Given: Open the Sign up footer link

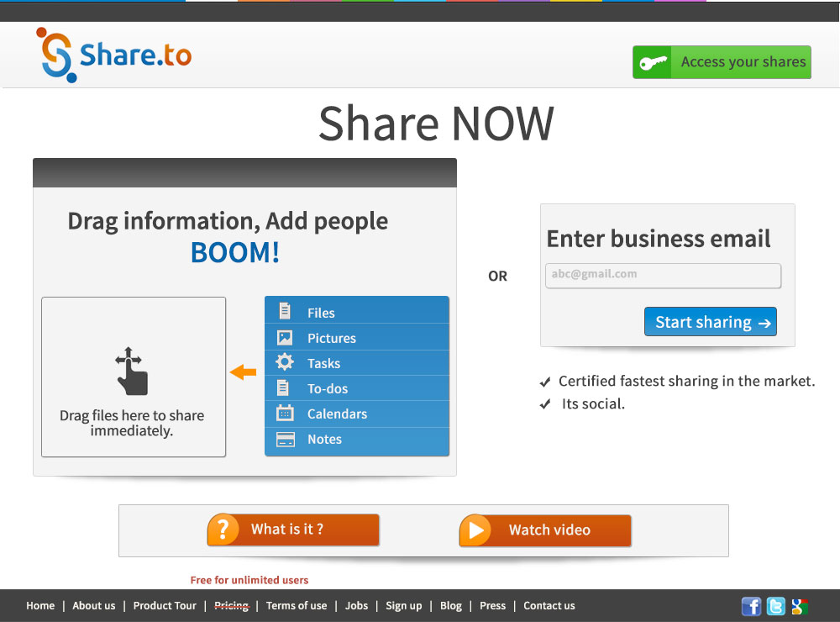Looking at the screenshot, I should 403,606.
